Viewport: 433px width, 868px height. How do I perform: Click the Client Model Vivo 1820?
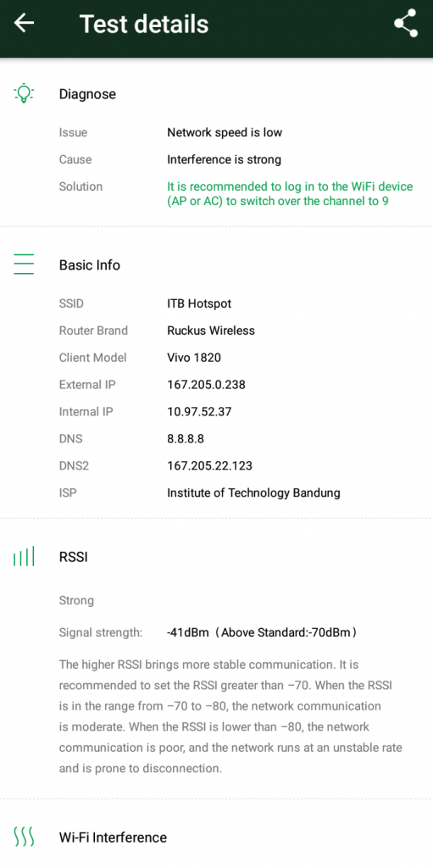coord(194,358)
